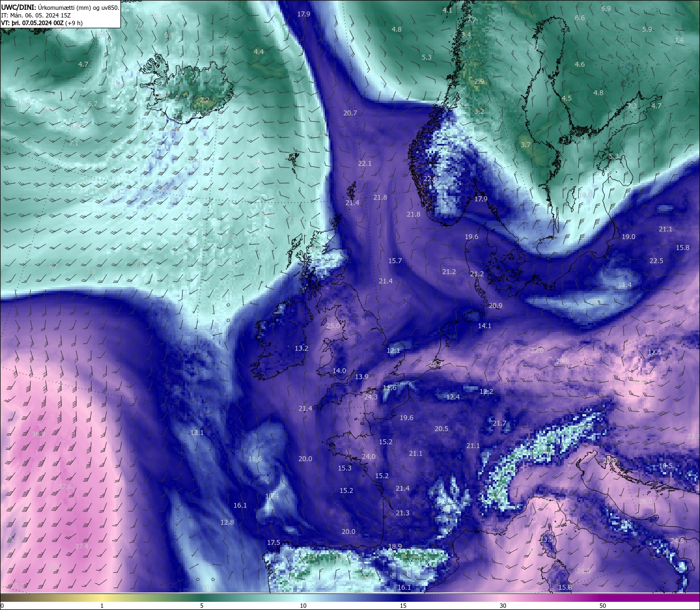Click the 21.3 value over southwest France
The width and height of the screenshot is (700, 610).
pos(402,513)
